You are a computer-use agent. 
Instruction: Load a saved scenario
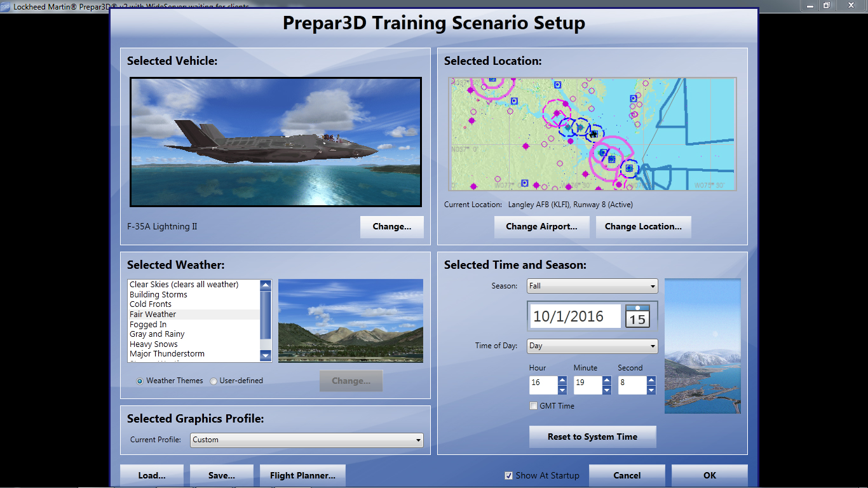tap(152, 475)
